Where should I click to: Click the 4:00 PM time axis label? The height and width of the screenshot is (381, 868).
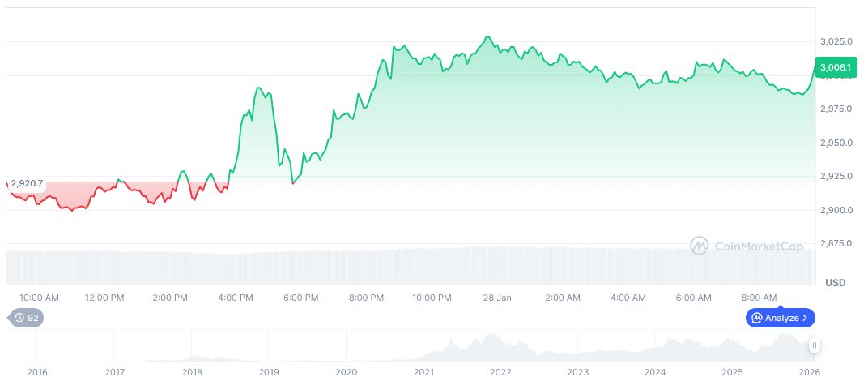point(236,298)
